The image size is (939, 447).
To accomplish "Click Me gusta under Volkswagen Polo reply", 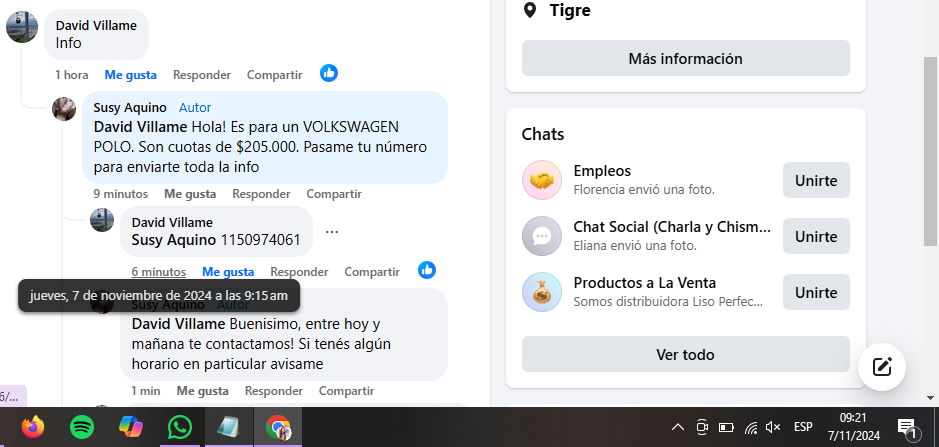I will (190, 194).
